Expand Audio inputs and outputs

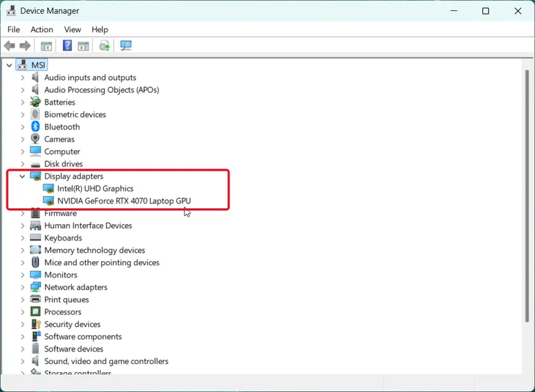[x=23, y=77]
